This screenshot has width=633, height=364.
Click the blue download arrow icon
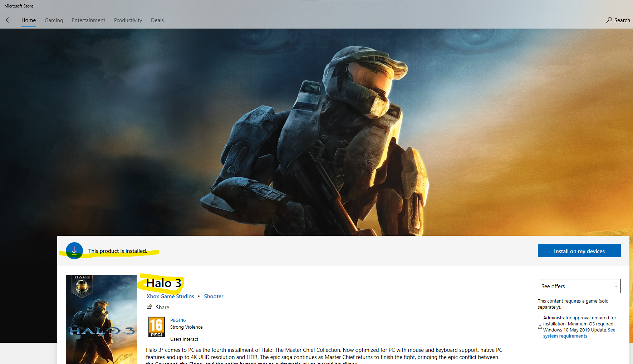(74, 251)
